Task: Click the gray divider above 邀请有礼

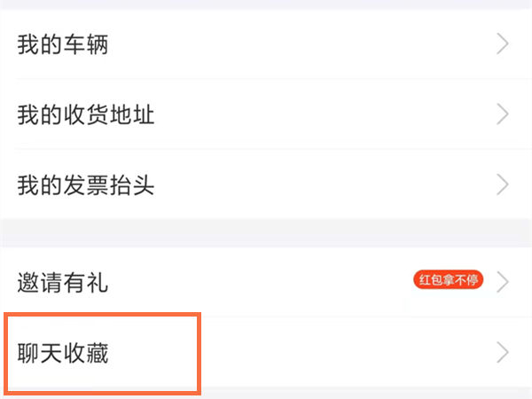Action: [x=266, y=233]
